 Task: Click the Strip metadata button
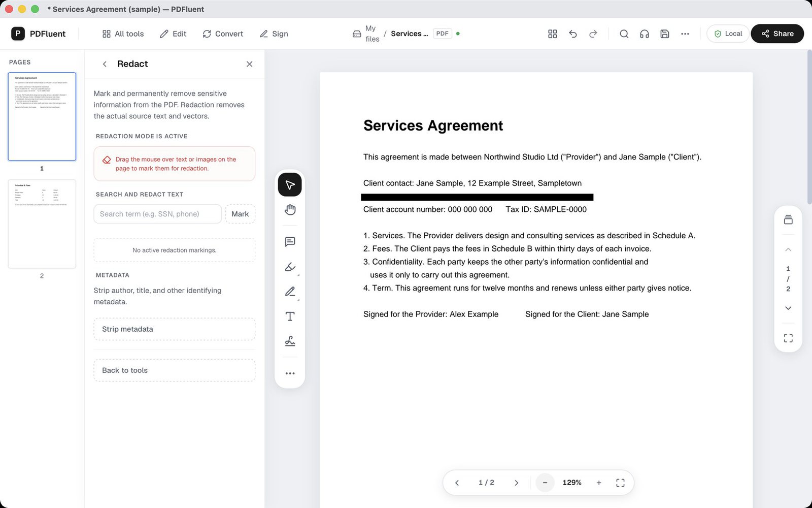(x=175, y=329)
